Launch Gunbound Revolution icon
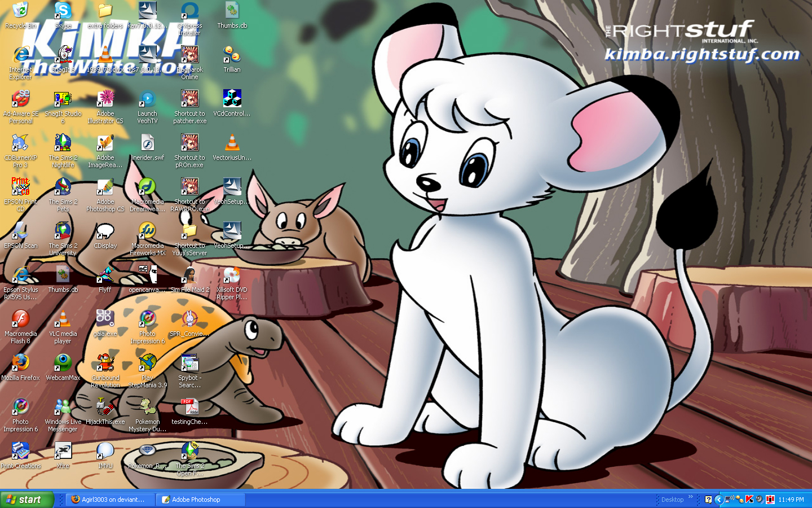The image size is (812, 508). point(105,371)
